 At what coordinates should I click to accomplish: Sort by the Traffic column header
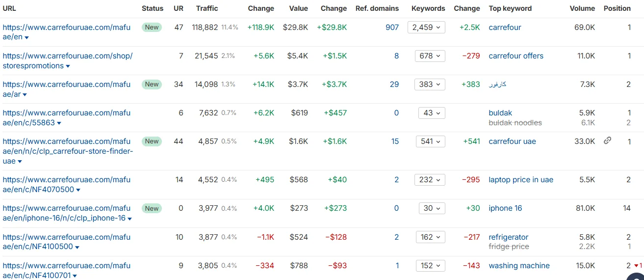pos(207,8)
